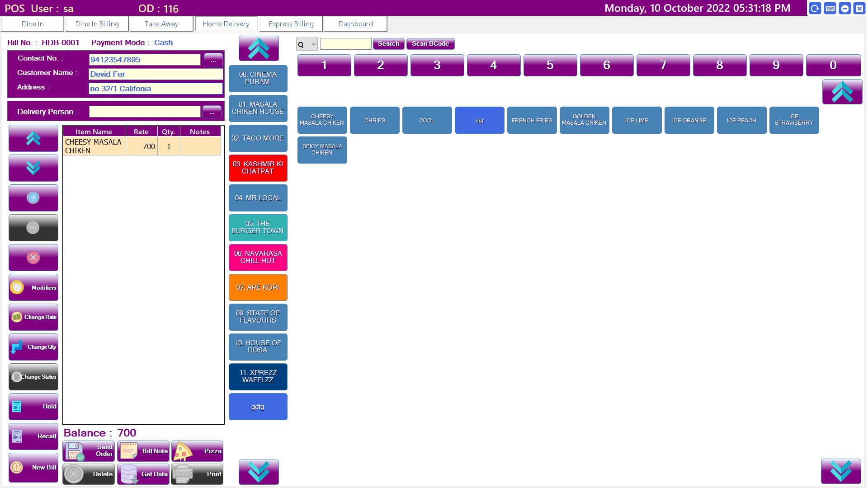The width and height of the screenshot is (868, 488).
Task: Click the plus icon to increase quantity
Action: click(x=33, y=198)
